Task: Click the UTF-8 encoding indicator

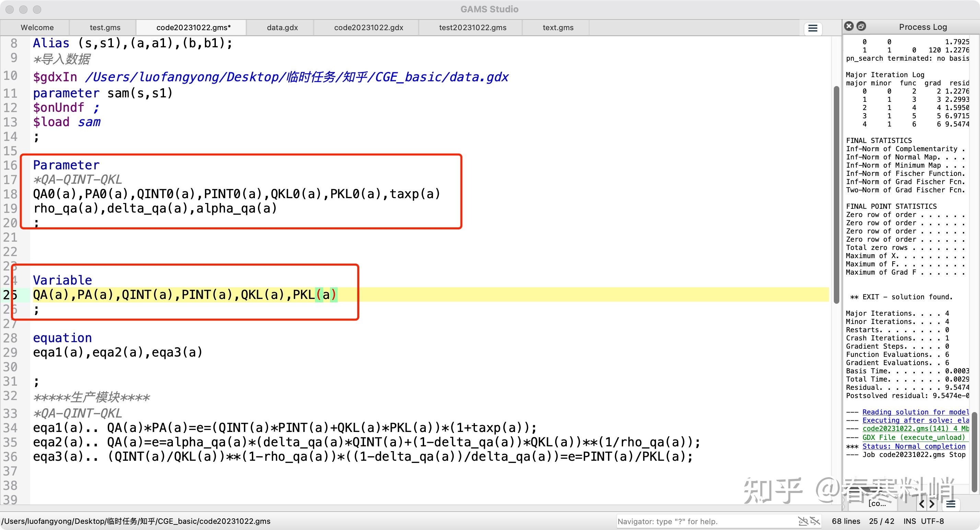Action: pyautogui.click(x=932, y=521)
